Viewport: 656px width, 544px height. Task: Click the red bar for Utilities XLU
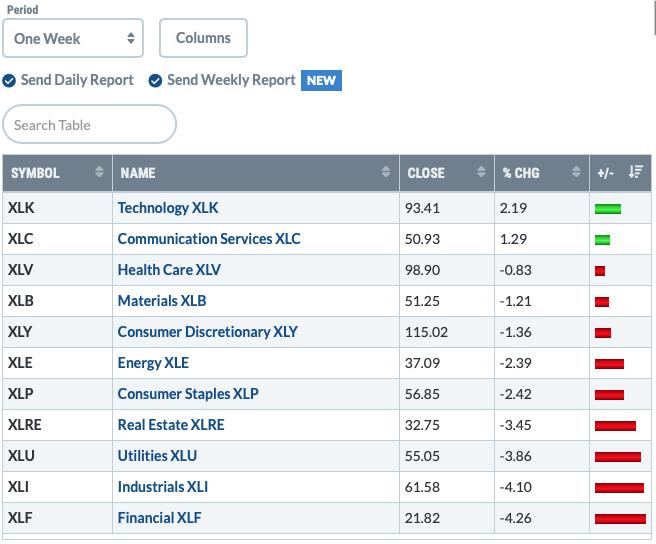click(618, 457)
